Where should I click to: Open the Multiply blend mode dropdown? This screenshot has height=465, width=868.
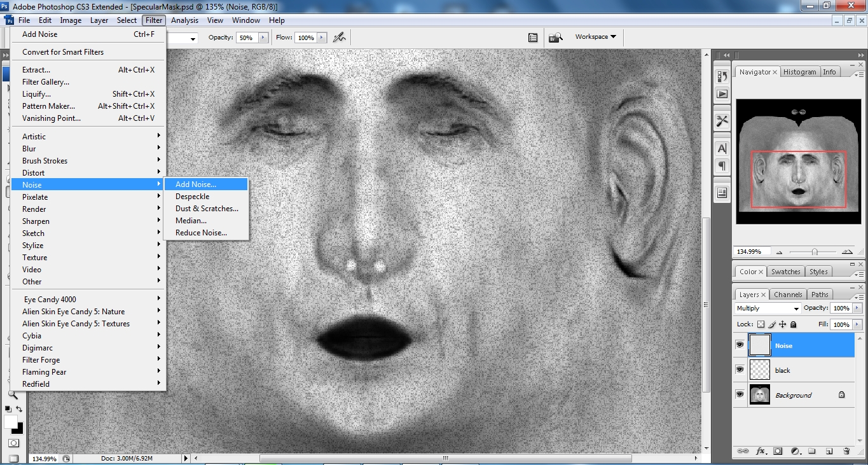(768, 309)
